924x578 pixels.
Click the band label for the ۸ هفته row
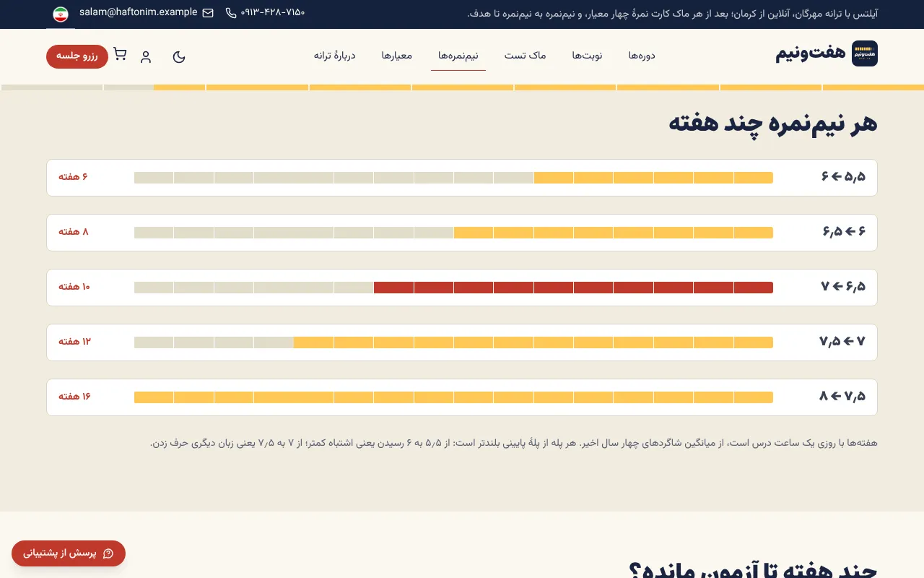pos(843,232)
